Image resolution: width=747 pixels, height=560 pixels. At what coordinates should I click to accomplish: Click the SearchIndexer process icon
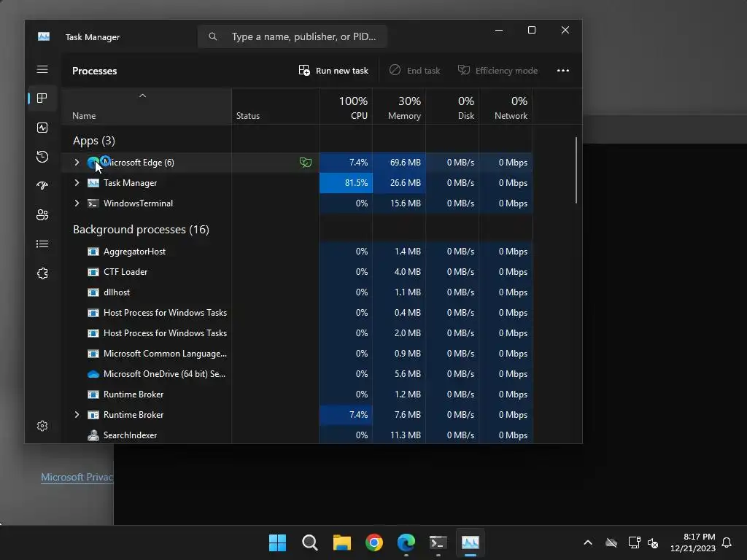[x=93, y=435]
